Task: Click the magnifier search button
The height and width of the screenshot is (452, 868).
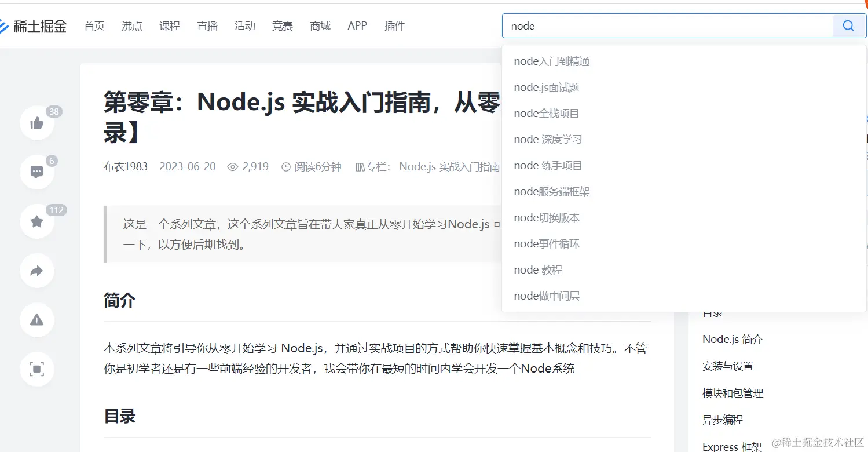Action: 849,26
